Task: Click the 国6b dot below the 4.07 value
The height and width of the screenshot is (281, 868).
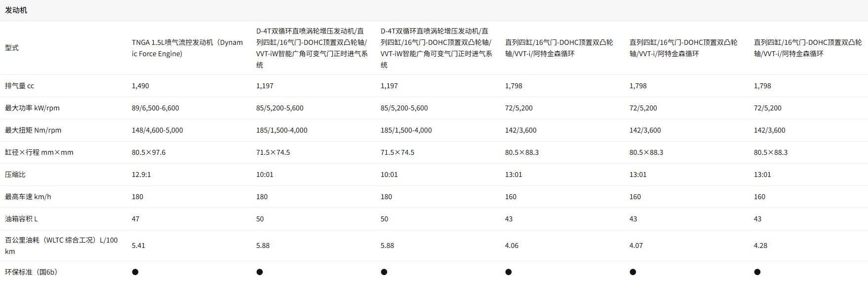Action: tap(633, 272)
